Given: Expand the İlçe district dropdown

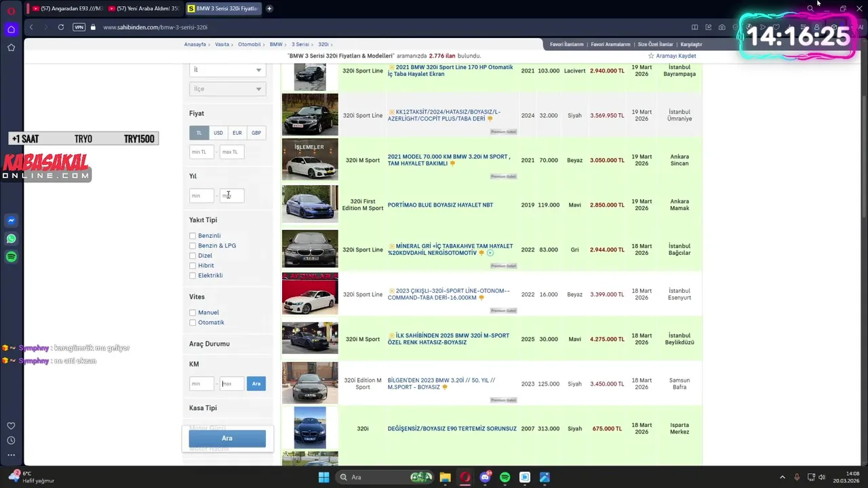Looking at the screenshot, I should point(227,89).
